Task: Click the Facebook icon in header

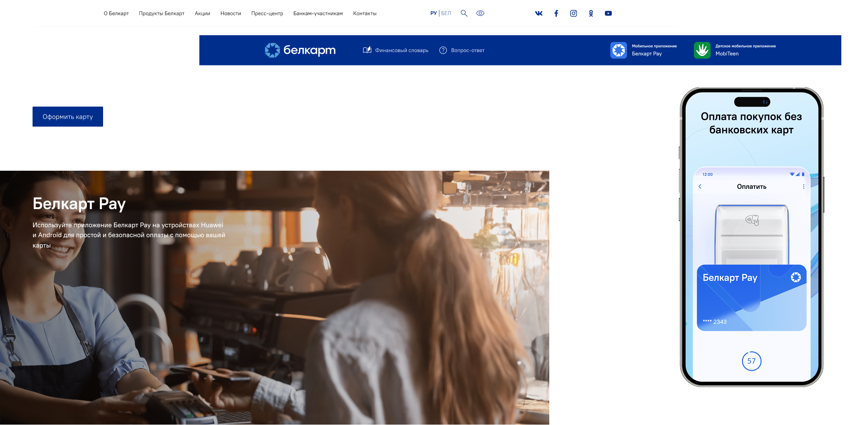Action: [x=556, y=14]
